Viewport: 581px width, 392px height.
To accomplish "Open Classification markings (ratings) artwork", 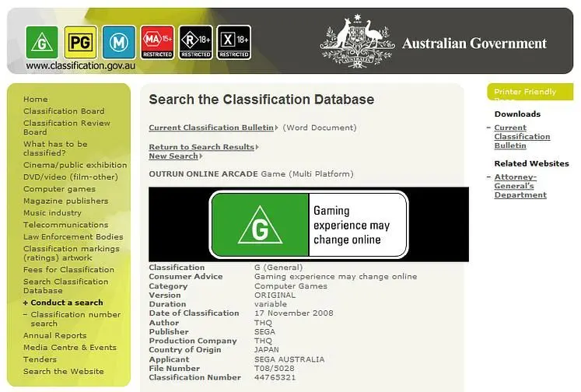I will 71,253.
